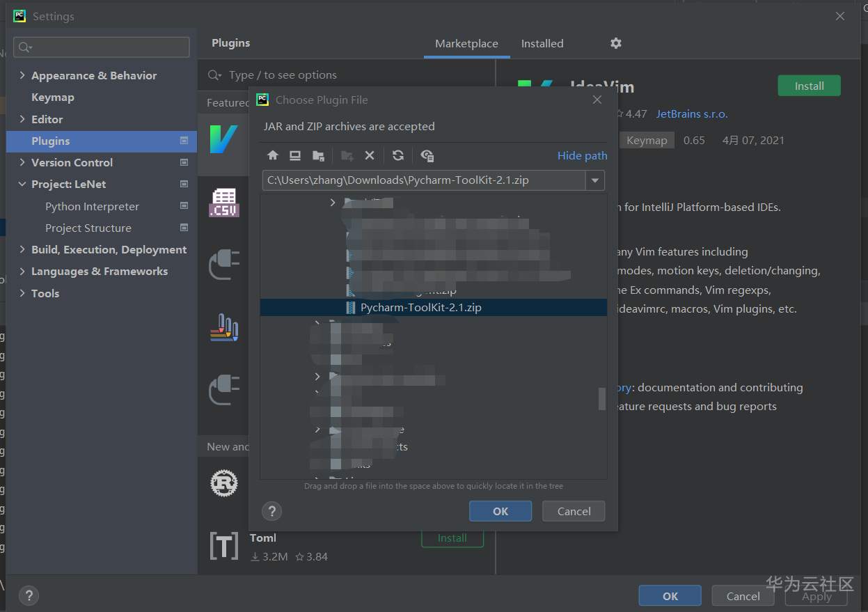Close the Choose Plugin File dialog
This screenshot has height=612, width=868.
pyautogui.click(x=597, y=100)
